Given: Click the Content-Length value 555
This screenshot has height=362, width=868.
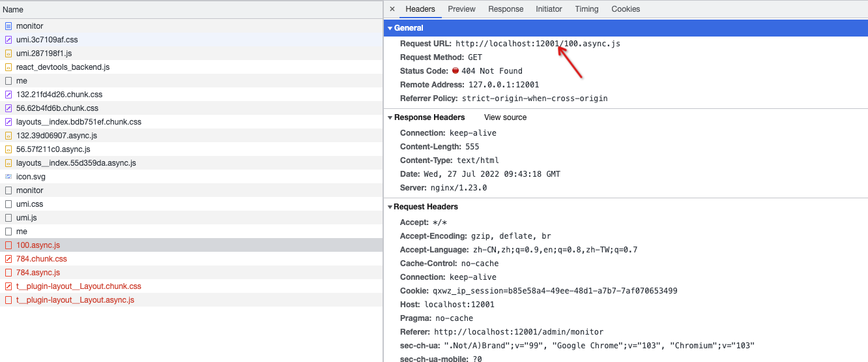Looking at the screenshot, I should tap(472, 147).
